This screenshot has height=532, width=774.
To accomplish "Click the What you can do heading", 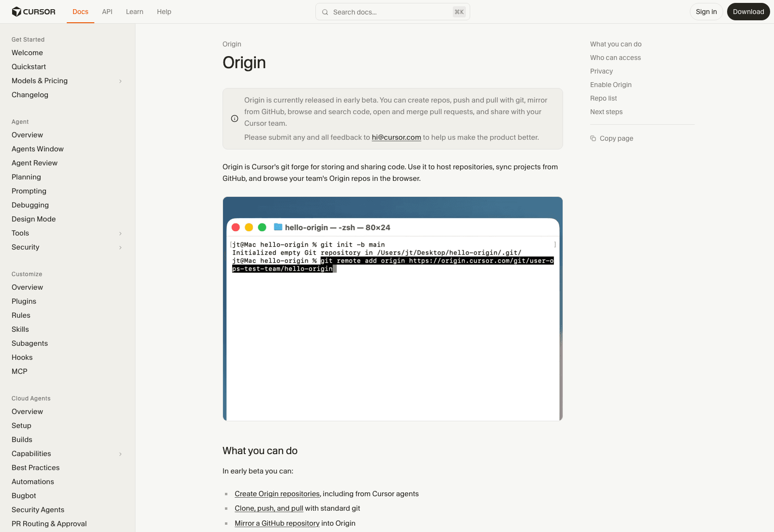I will click(x=260, y=451).
